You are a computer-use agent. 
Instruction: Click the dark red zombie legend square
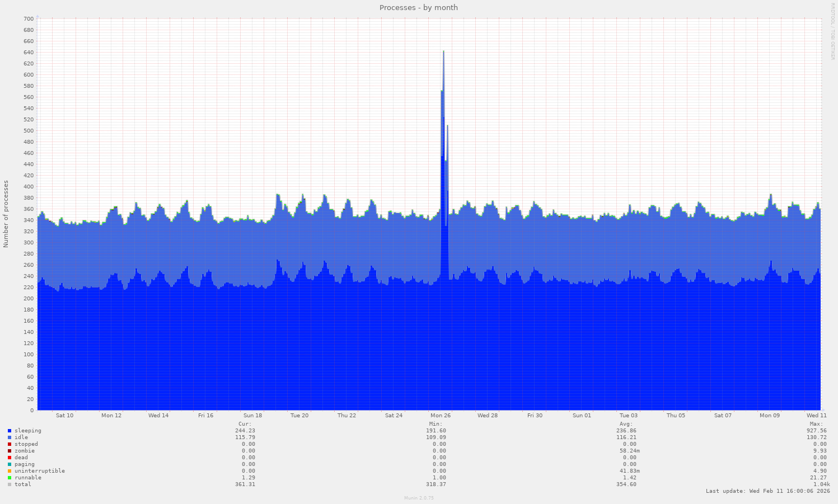click(9, 450)
